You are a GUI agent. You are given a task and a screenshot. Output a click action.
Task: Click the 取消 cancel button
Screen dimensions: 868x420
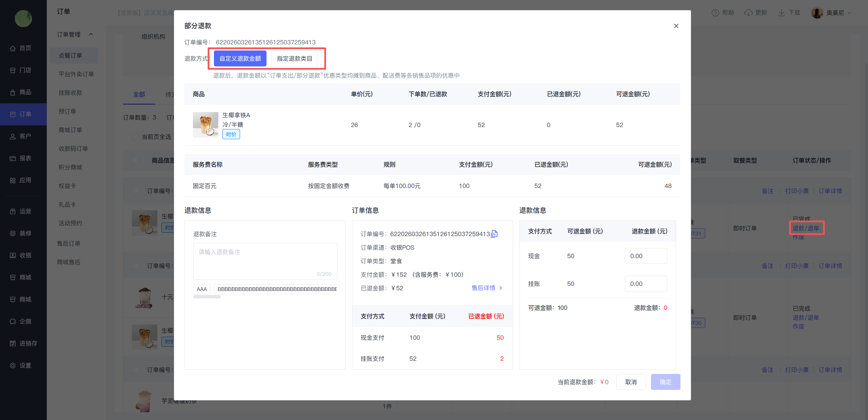(x=631, y=382)
